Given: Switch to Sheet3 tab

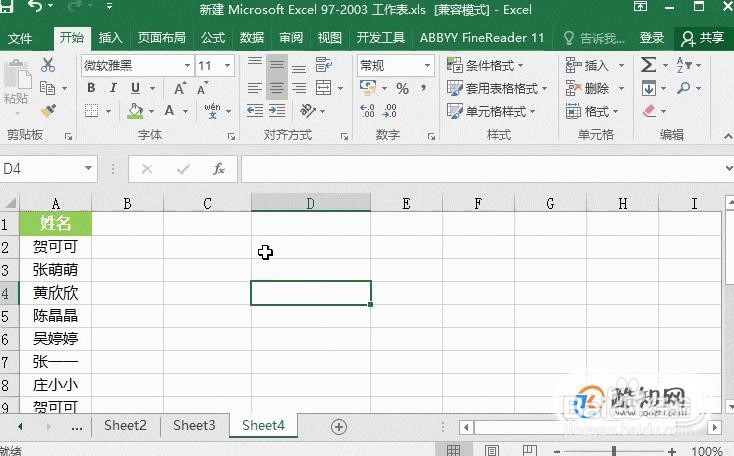Looking at the screenshot, I should click(194, 425).
